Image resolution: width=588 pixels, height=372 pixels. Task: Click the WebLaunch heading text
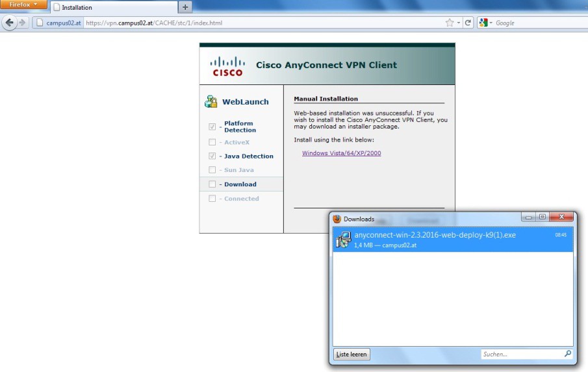point(245,101)
